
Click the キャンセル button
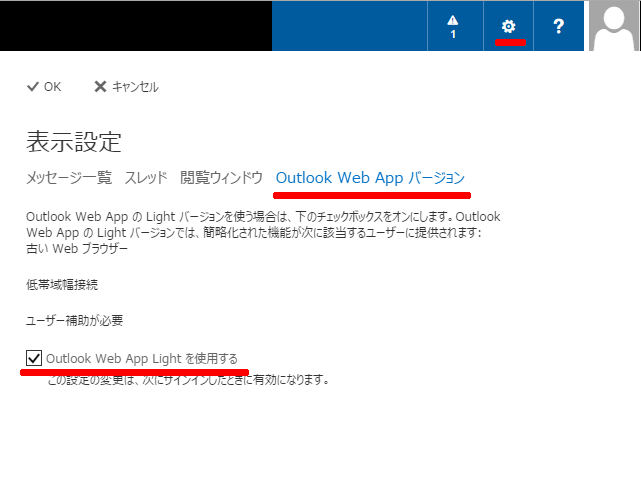(126, 87)
